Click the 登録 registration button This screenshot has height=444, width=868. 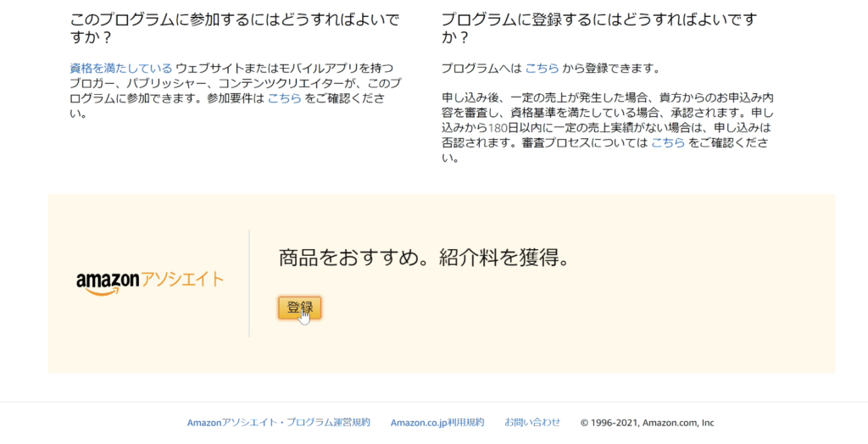point(299,308)
